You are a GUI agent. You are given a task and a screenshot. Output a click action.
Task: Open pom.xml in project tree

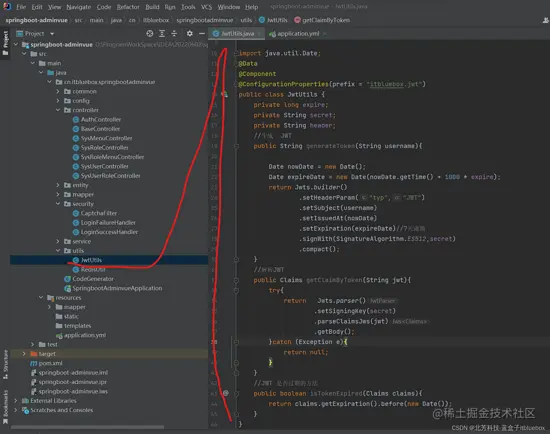pos(50,363)
